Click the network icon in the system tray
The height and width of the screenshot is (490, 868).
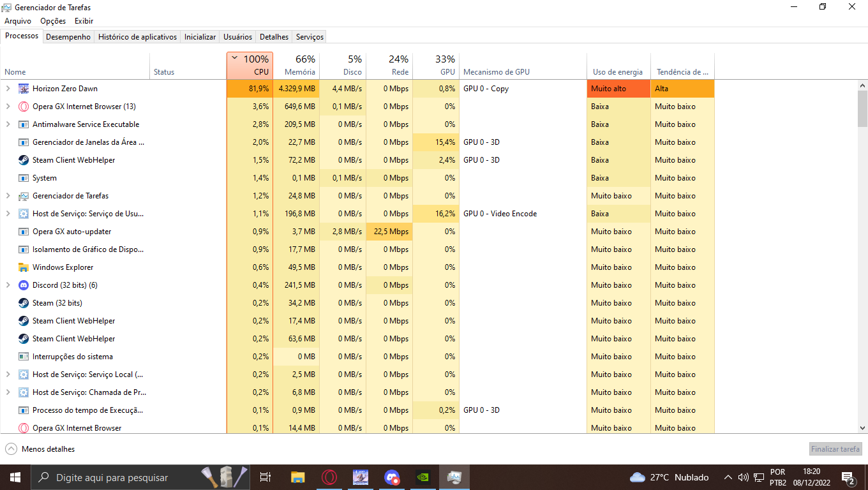(759, 477)
